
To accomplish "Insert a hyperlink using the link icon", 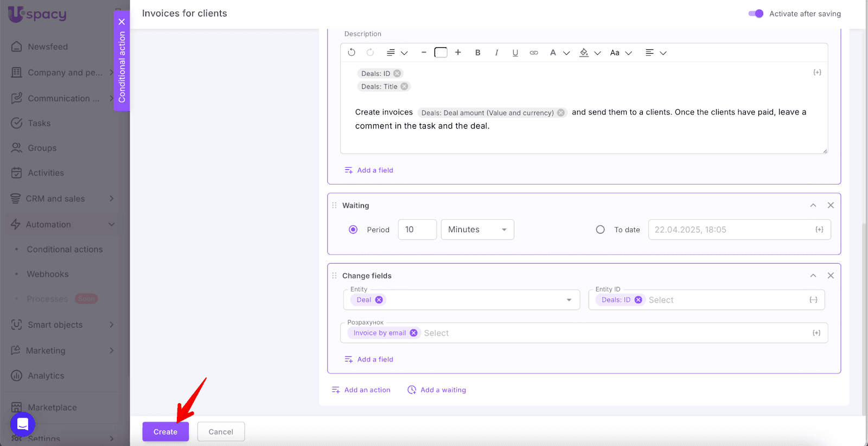I will pyautogui.click(x=534, y=53).
